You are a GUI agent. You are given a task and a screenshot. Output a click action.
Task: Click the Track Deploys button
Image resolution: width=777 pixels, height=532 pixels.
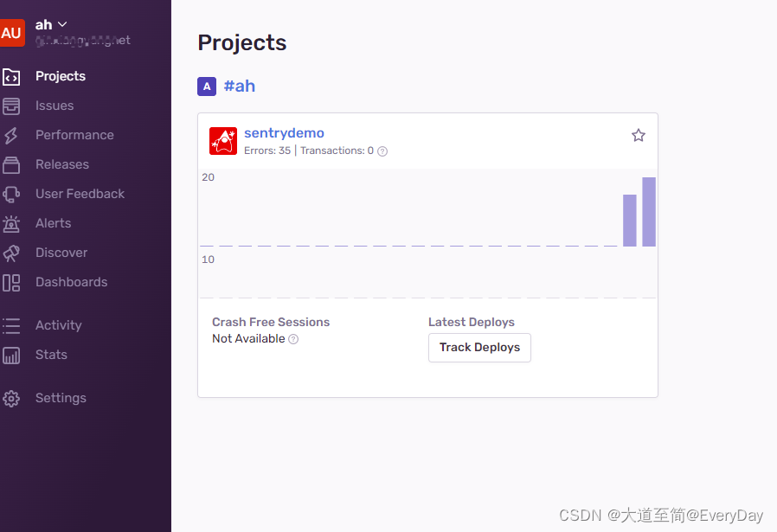[x=479, y=347]
